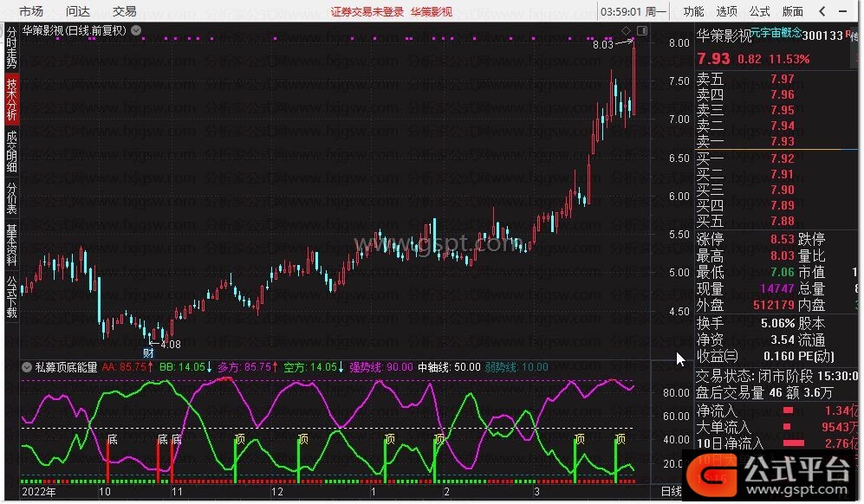
Task: Click 卖二 ask price 7.94
Action: coord(782,126)
